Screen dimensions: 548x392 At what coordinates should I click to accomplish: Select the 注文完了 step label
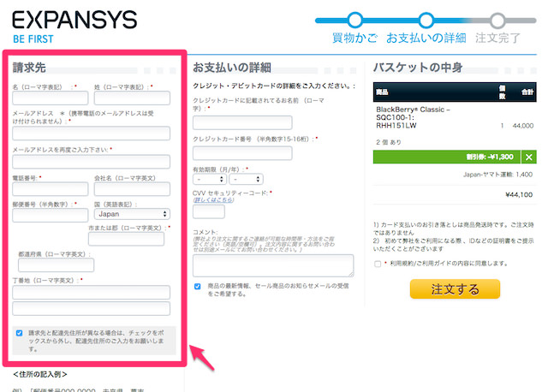click(497, 38)
